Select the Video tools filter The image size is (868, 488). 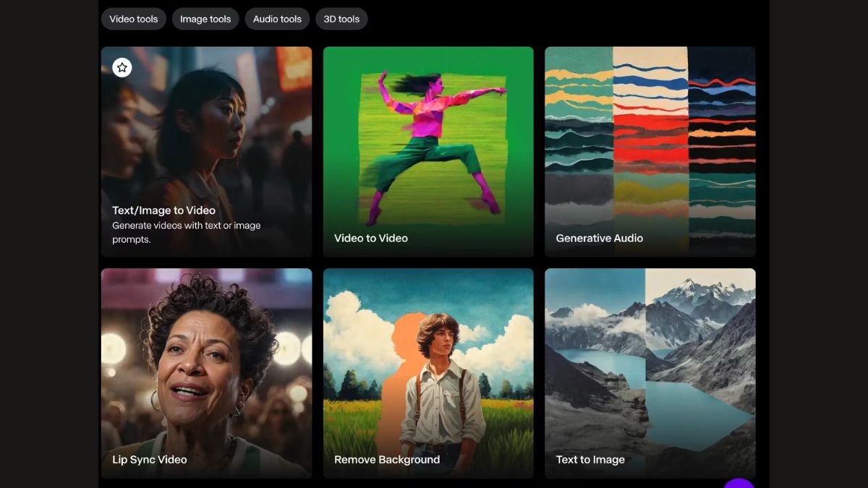click(x=134, y=19)
